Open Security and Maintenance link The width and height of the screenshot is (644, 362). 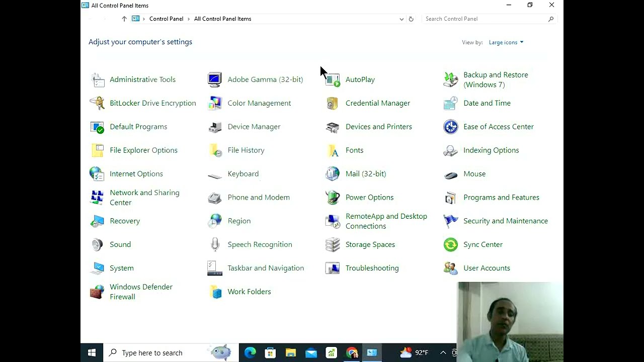[506, 221]
